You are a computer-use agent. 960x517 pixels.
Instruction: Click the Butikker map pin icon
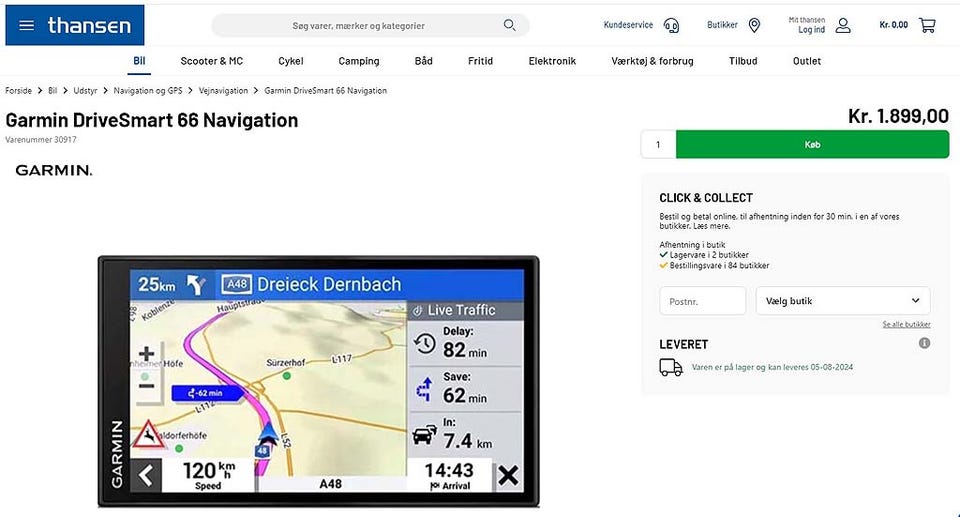[x=754, y=25]
